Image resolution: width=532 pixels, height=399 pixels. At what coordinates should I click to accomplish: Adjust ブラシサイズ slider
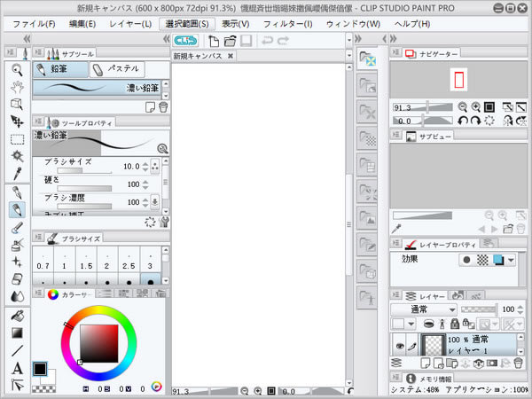[84, 170]
